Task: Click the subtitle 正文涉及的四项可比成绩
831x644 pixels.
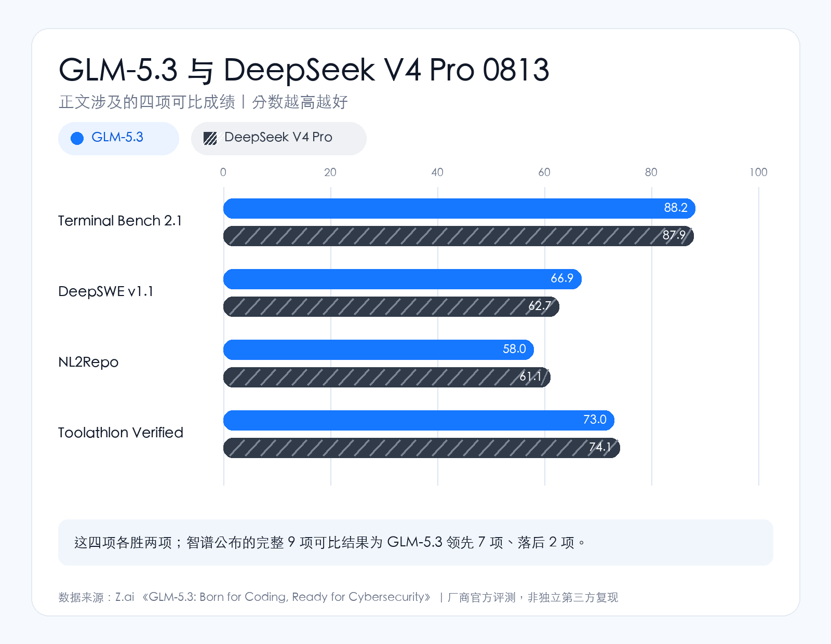Action: pyautogui.click(x=147, y=102)
